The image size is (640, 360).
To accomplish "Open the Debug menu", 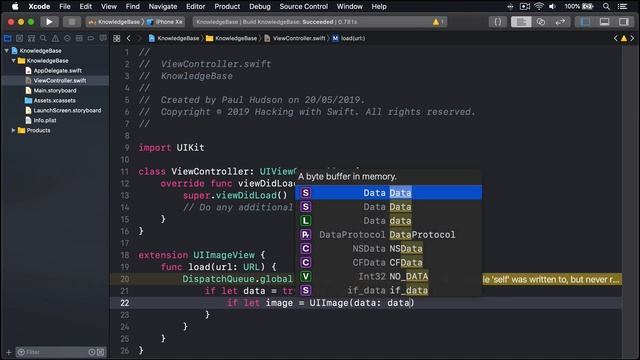I will point(260,7).
